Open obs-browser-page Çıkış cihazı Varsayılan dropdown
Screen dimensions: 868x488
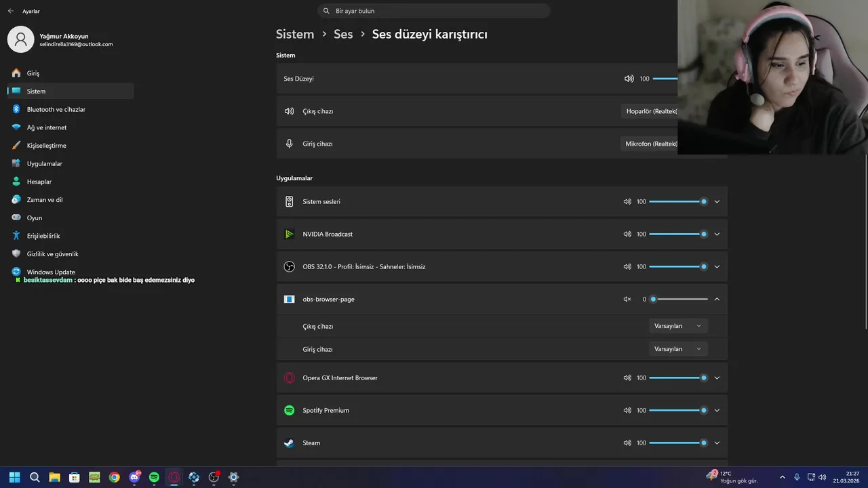pos(678,326)
